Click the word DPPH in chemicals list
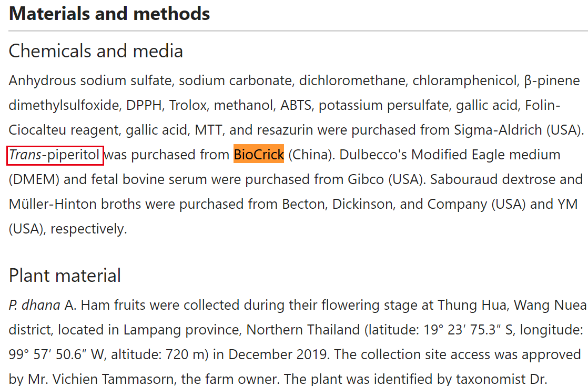The image size is (588, 386). [x=145, y=105]
